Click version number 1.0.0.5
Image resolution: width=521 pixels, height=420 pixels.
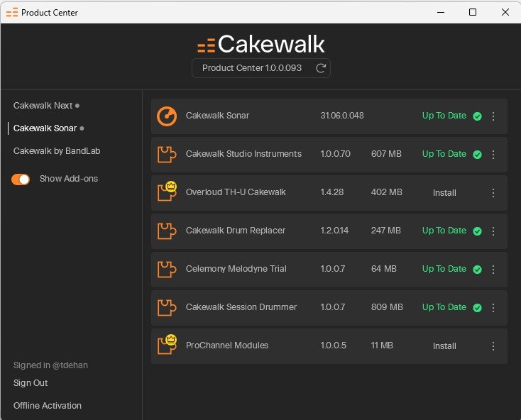(x=334, y=346)
